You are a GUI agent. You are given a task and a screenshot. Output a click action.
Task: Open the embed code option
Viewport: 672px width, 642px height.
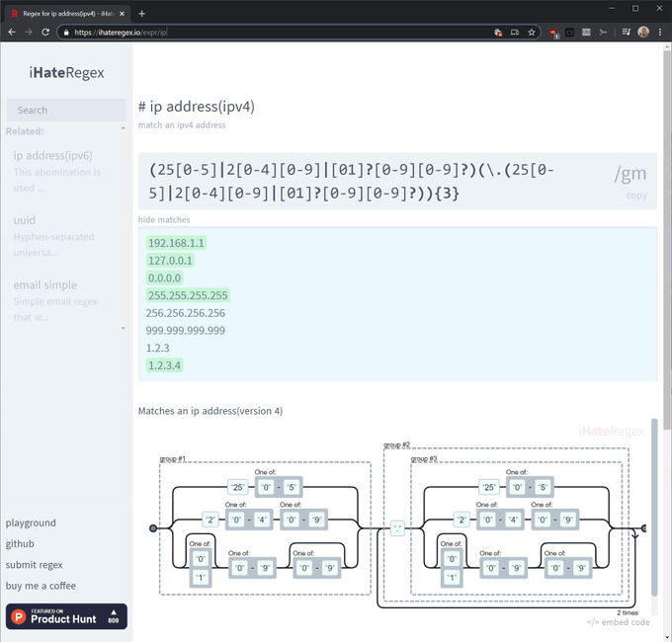[x=618, y=622]
